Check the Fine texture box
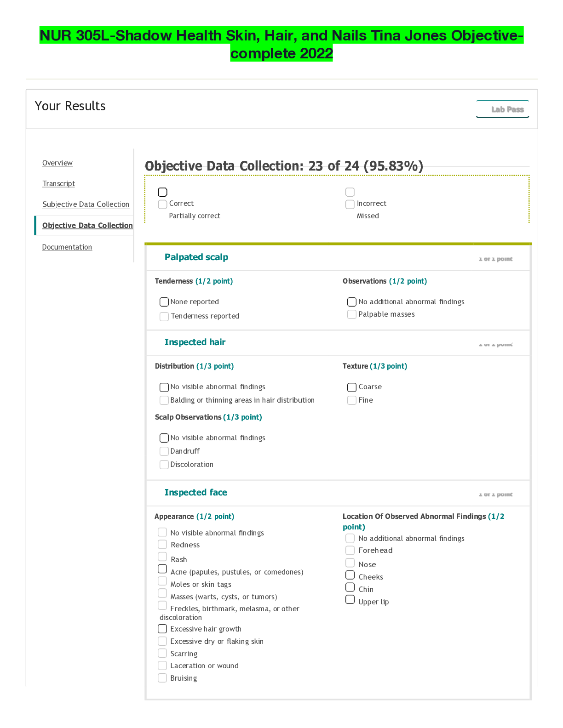Screen dimensions: 563x728 (352, 400)
